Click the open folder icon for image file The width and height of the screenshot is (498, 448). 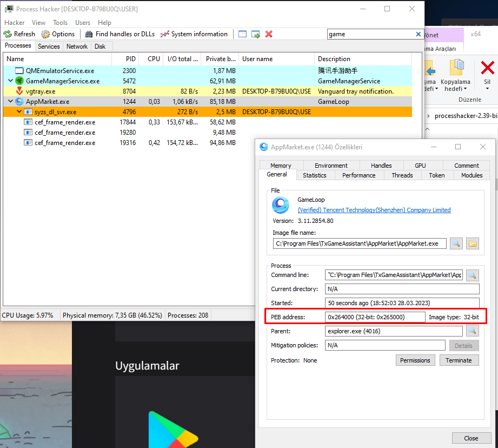pyautogui.click(x=473, y=243)
